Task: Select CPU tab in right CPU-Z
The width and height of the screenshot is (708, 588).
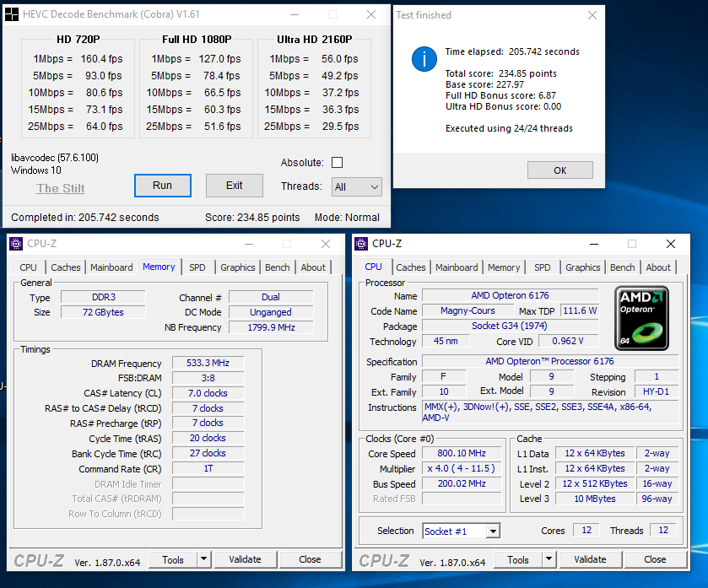Action: pyautogui.click(x=374, y=267)
